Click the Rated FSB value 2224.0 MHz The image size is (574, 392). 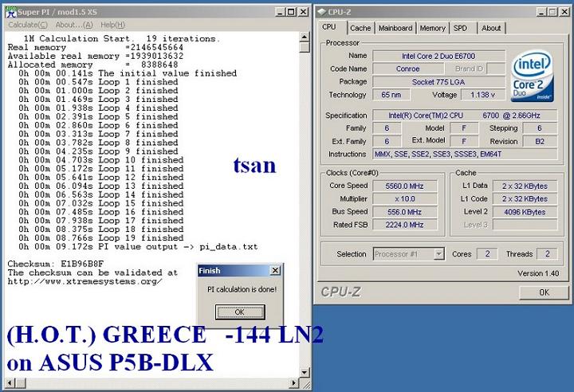404,225
